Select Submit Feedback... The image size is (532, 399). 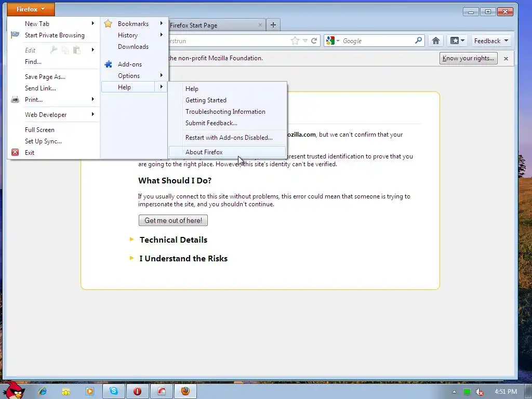[211, 123]
